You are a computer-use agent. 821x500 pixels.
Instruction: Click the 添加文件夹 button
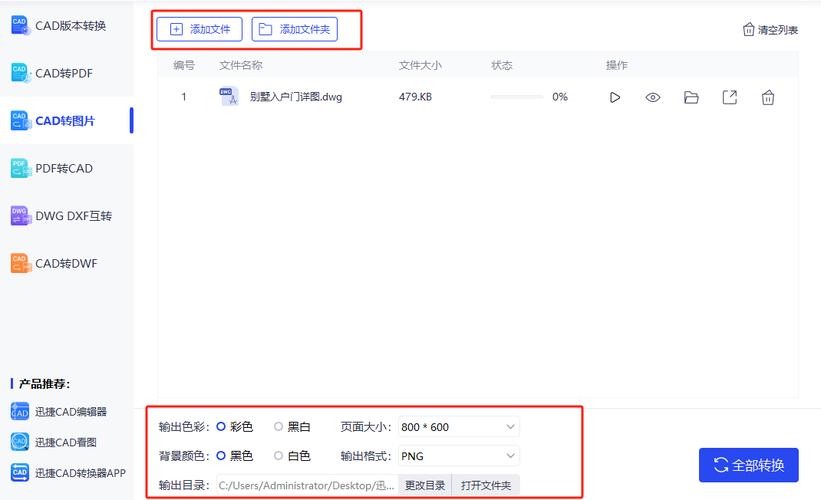(295, 29)
